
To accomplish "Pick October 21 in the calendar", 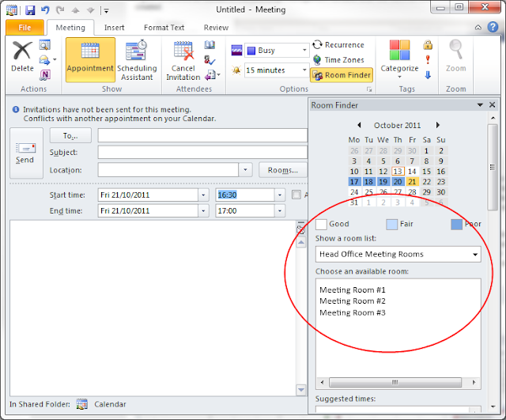I will pyautogui.click(x=412, y=182).
